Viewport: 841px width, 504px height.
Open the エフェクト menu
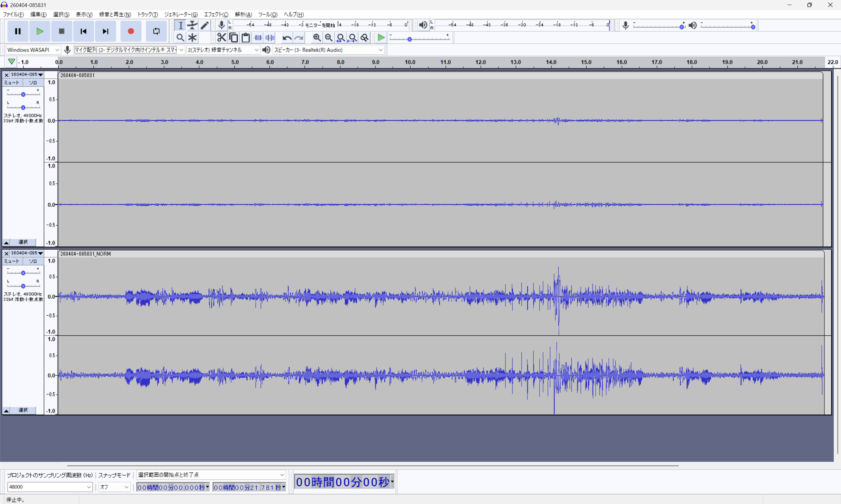pyautogui.click(x=216, y=14)
